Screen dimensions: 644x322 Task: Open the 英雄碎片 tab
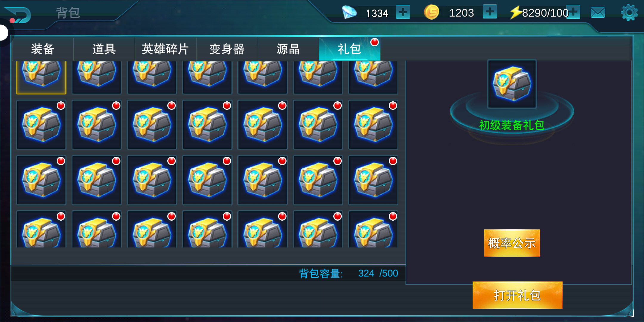click(x=165, y=49)
